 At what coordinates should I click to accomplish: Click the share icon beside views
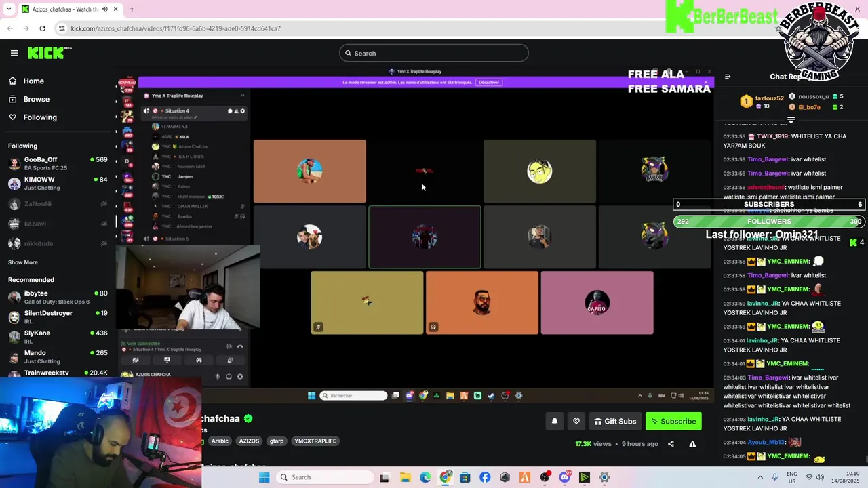[x=671, y=444]
